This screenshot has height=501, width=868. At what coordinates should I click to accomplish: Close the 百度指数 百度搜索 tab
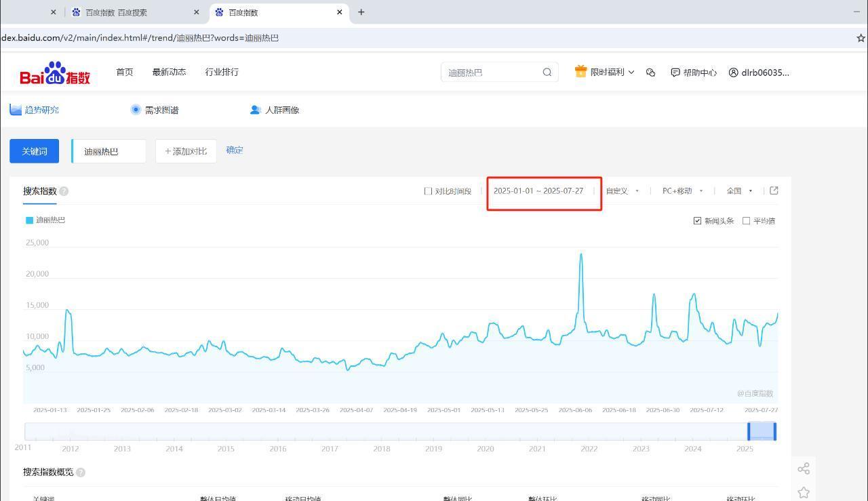tap(197, 12)
